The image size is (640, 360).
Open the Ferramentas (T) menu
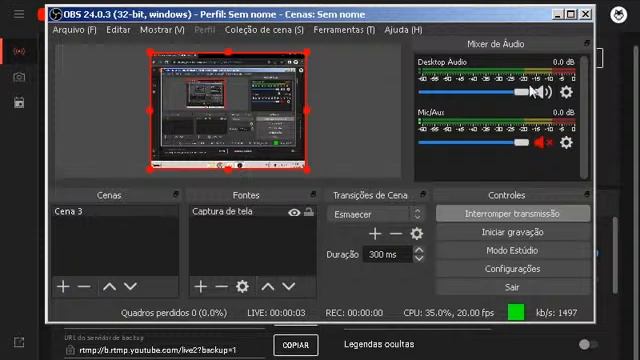click(344, 30)
